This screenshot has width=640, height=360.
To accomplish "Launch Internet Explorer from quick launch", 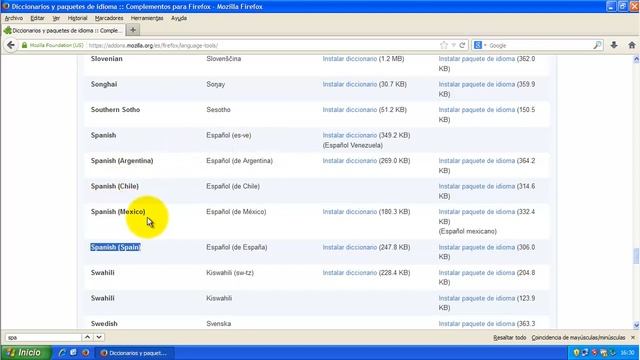I will coord(62,353).
